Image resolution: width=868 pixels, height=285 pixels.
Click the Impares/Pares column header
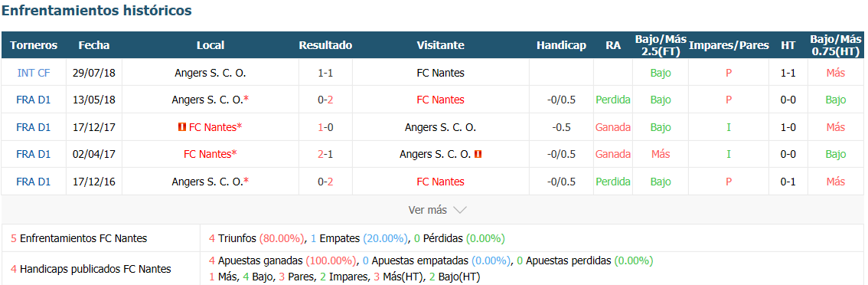(729, 45)
